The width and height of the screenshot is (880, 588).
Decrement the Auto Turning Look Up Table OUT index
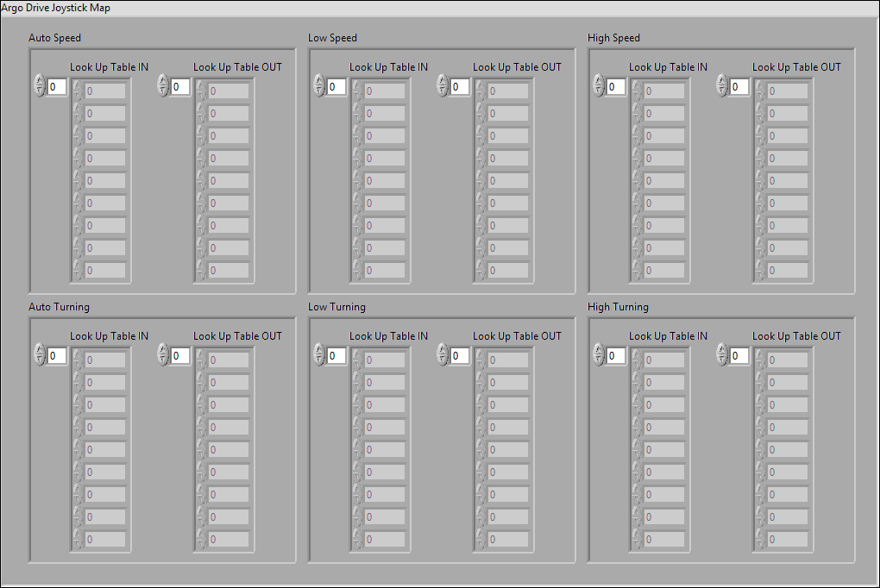click(163, 360)
